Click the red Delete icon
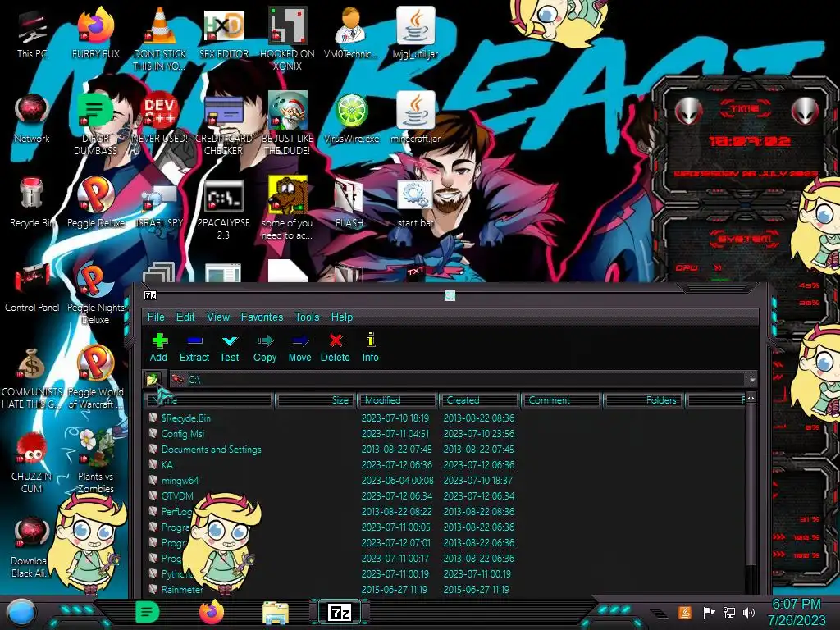 pyautogui.click(x=336, y=347)
